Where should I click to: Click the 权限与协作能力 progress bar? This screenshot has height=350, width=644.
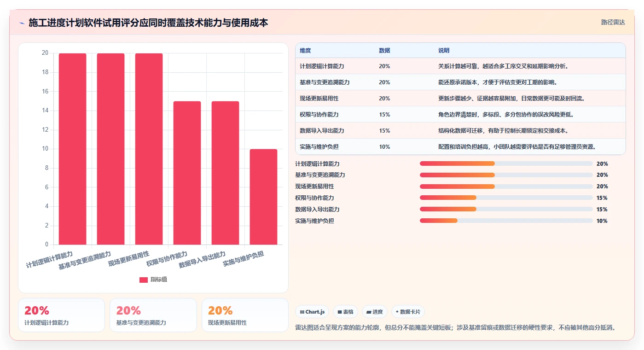click(506, 198)
